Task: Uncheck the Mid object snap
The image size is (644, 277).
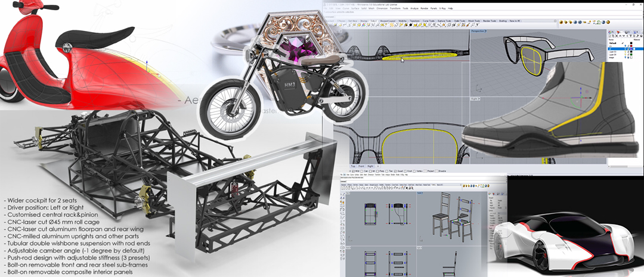Action: click(353, 171)
